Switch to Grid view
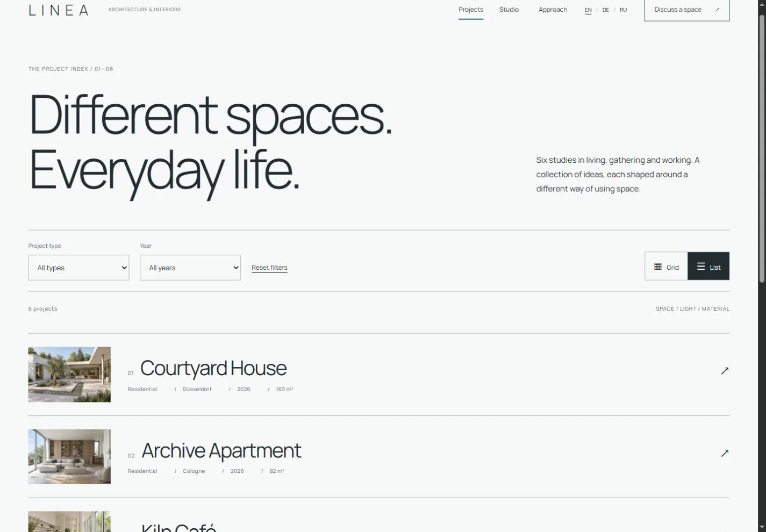This screenshot has height=532, width=766. [x=666, y=267]
